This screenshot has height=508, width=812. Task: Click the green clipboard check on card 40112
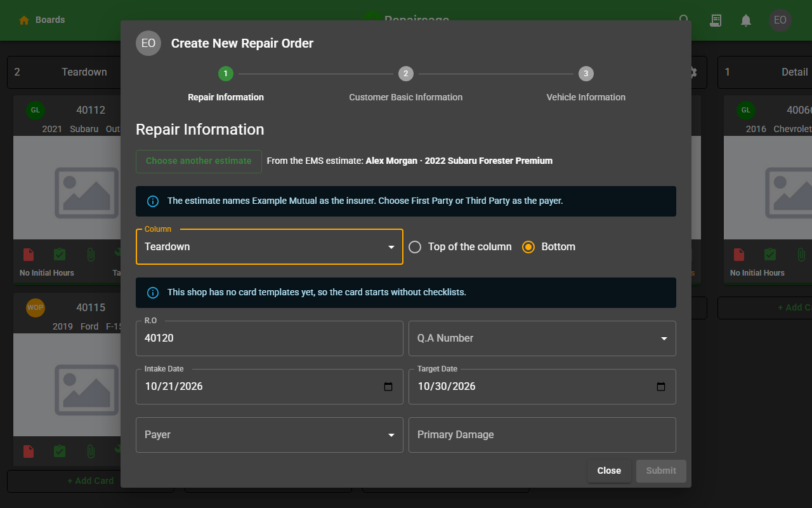pos(60,255)
